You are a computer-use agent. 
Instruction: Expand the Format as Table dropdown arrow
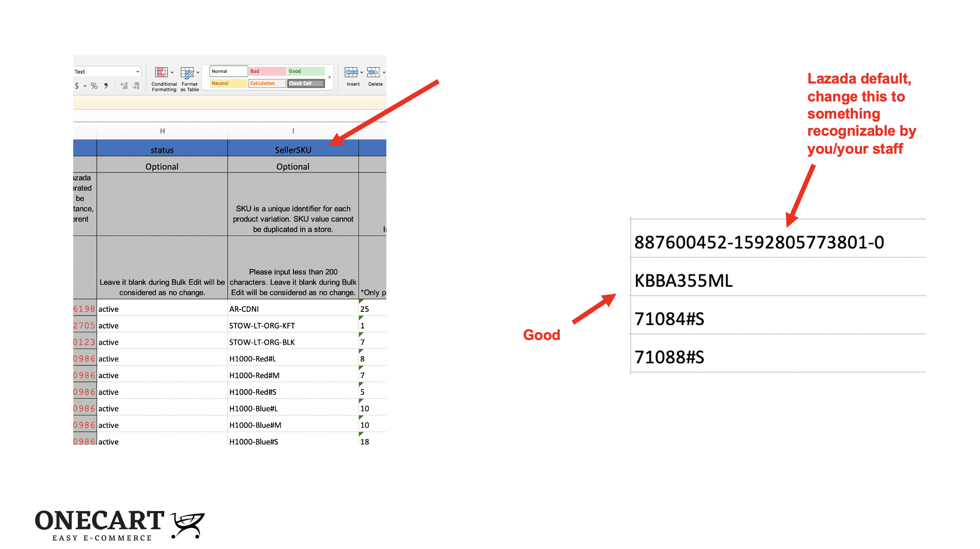click(x=198, y=72)
